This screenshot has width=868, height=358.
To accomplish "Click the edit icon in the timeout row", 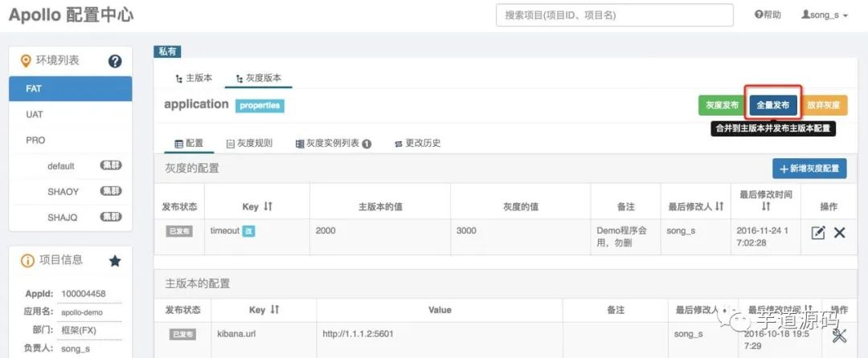I will pos(817,233).
